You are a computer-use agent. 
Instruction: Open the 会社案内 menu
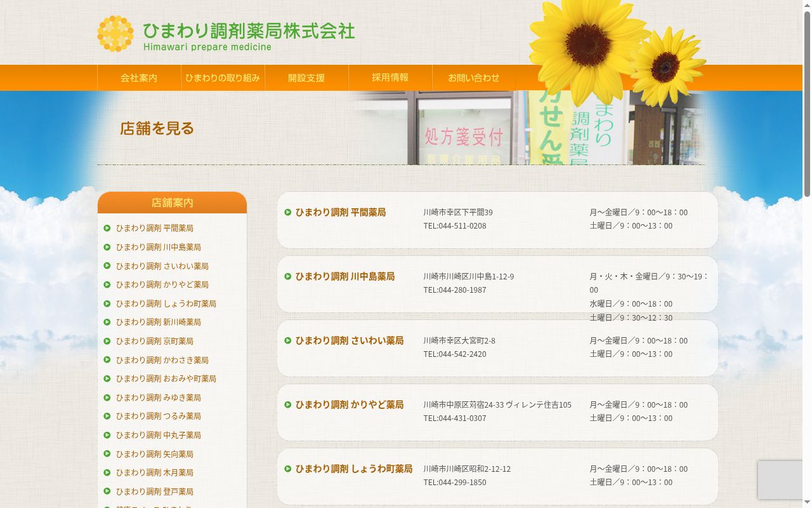(x=139, y=77)
